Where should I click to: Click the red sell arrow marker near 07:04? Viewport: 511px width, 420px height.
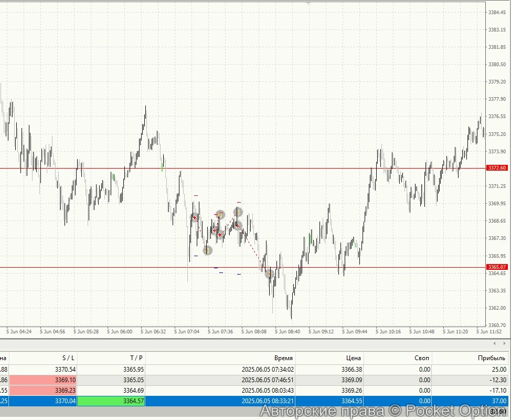pyautogui.click(x=195, y=217)
